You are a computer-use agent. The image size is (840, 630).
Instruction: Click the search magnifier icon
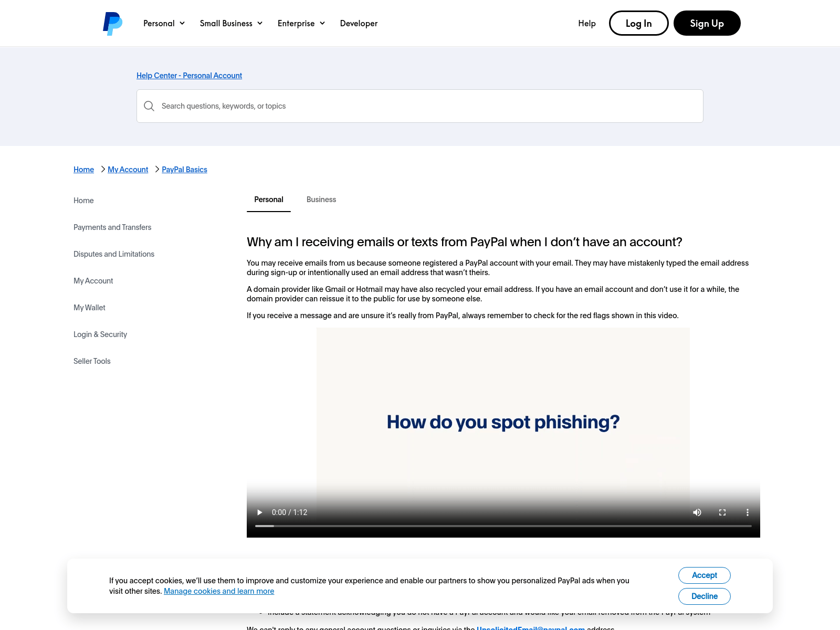click(x=149, y=106)
